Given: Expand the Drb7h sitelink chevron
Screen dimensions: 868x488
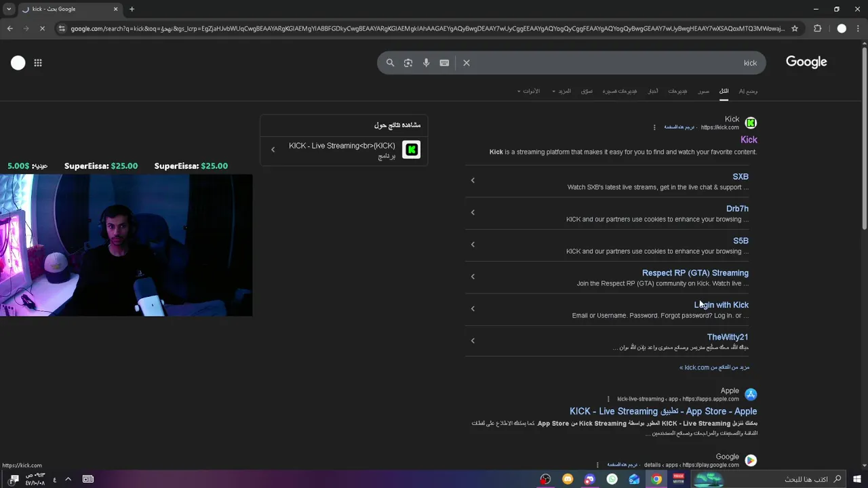Looking at the screenshot, I should point(473,212).
